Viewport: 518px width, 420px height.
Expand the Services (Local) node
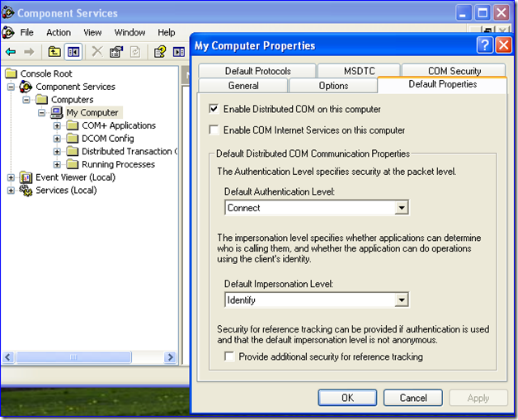click(11, 191)
